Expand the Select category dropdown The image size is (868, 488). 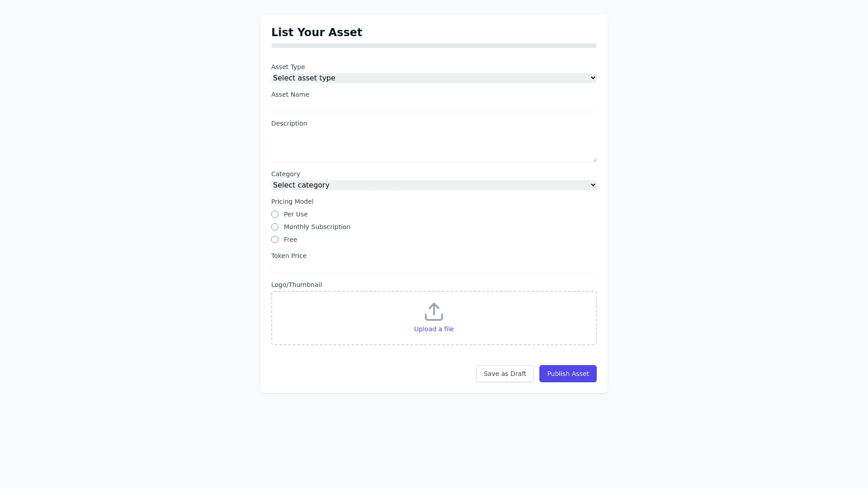pos(434,185)
